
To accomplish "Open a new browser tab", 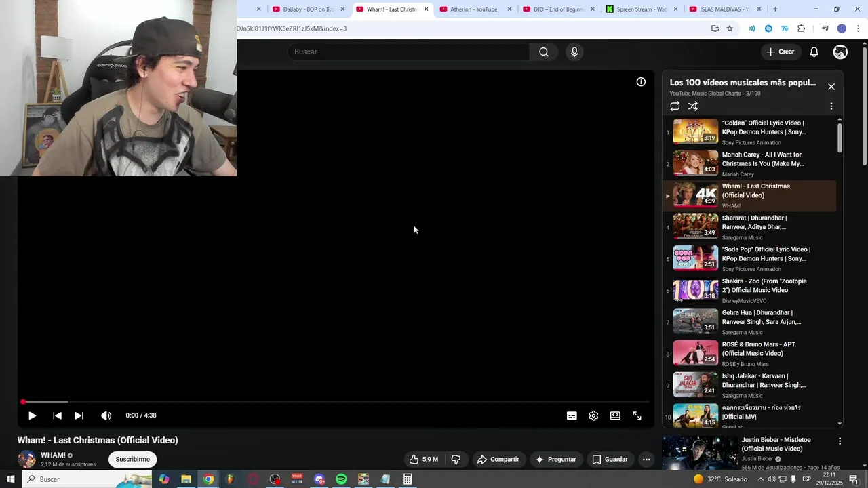I will click(775, 9).
